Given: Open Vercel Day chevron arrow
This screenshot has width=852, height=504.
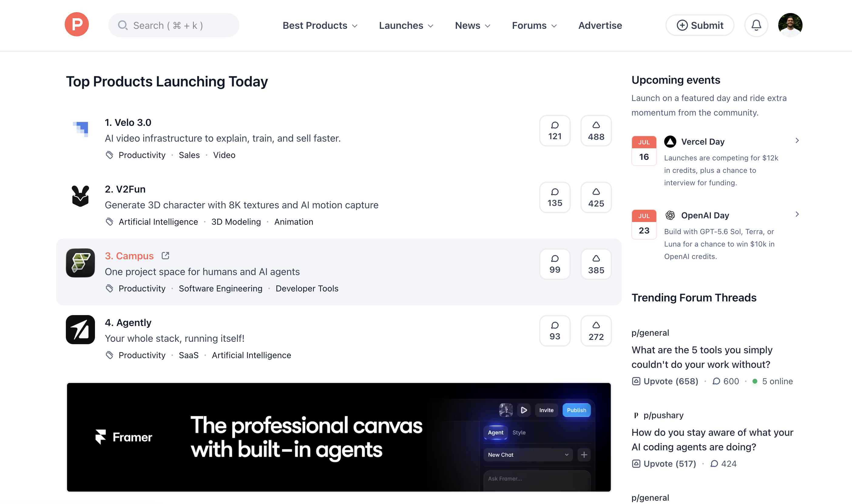Looking at the screenshot, I should [x=797, y=141].
